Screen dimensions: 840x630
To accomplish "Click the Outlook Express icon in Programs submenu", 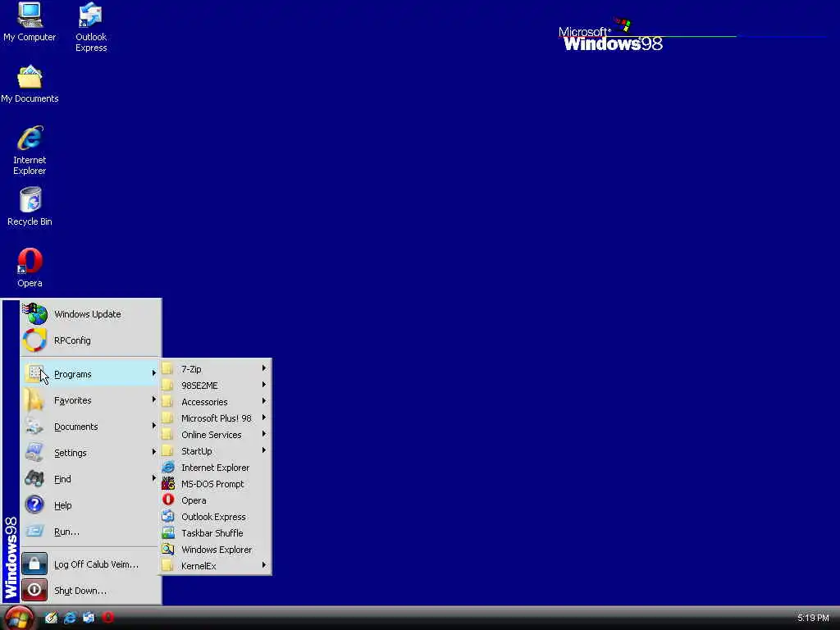I will point(168,517).
